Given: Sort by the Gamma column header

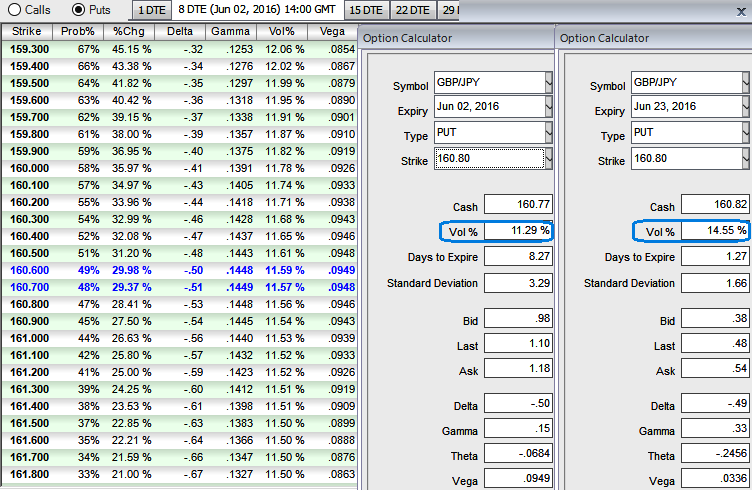Looking at the screenshot, I should [231, 32].
